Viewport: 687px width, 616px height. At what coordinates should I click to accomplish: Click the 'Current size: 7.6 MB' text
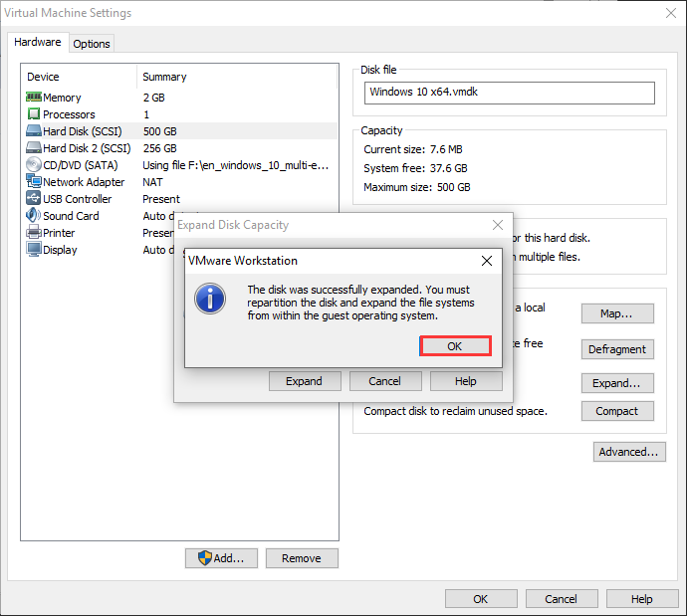click(413, 149)
